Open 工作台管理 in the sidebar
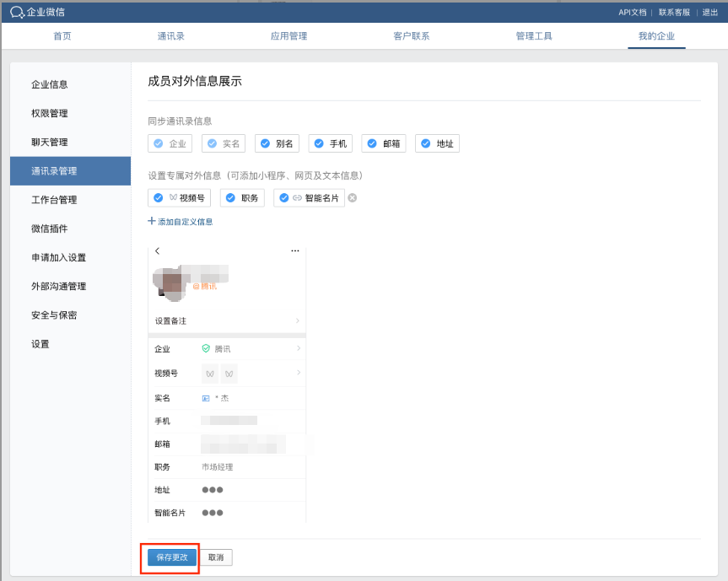This screenshot has height=581, width=728. point(71,200)
